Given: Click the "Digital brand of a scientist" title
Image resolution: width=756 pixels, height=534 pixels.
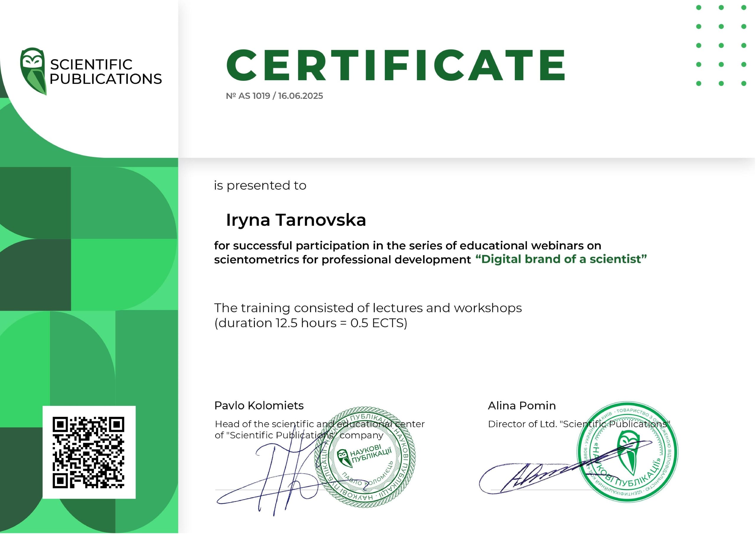Looking at the screenshot, I should click(561, 259).
